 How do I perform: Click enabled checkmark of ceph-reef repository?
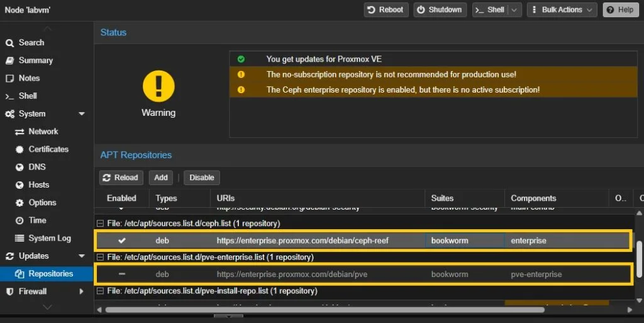point(122,241)
